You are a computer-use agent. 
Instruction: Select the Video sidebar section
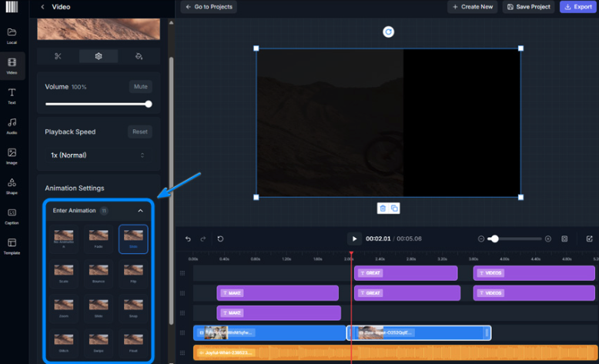(12, 66)
